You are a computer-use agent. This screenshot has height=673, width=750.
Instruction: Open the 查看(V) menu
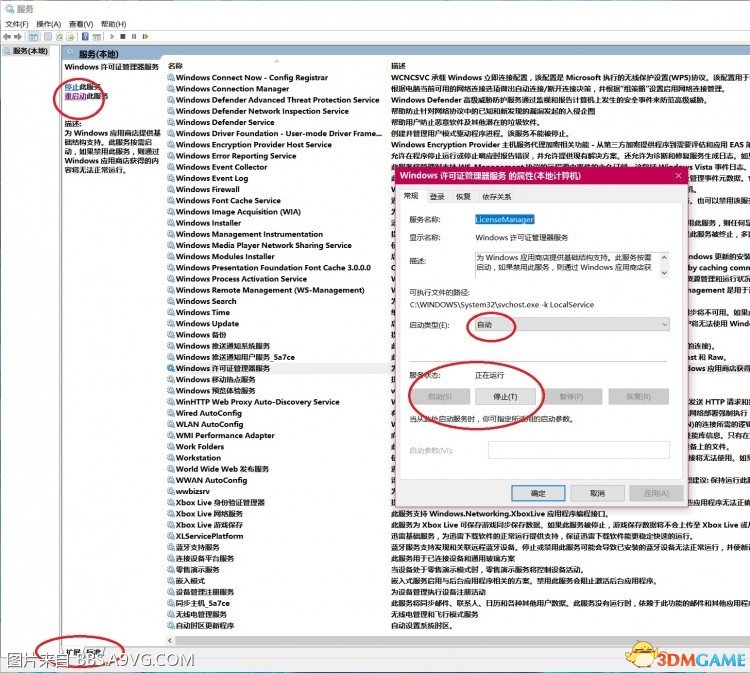[x=81, y=24]
